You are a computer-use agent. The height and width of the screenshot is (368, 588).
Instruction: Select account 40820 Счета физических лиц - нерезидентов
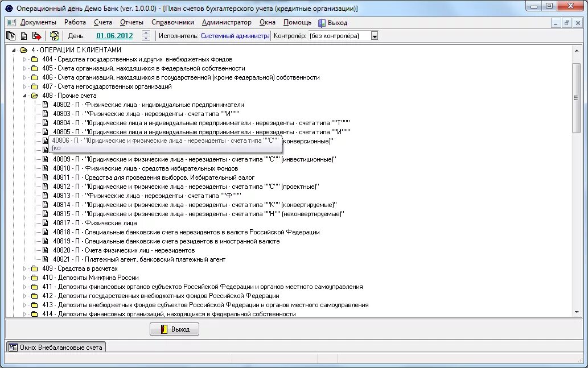(124, 250)
